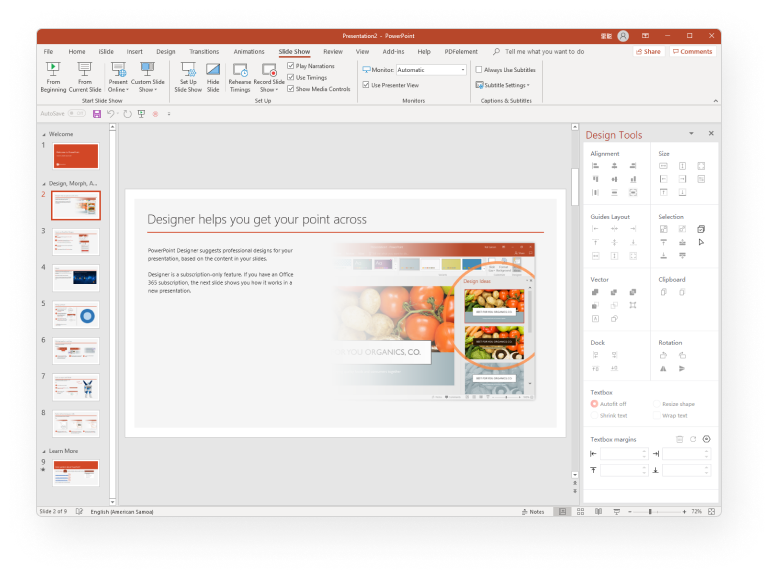Open Subtitle Settings dropdown
The width and height of the screenshot is (774, 577).
point(503,85)
